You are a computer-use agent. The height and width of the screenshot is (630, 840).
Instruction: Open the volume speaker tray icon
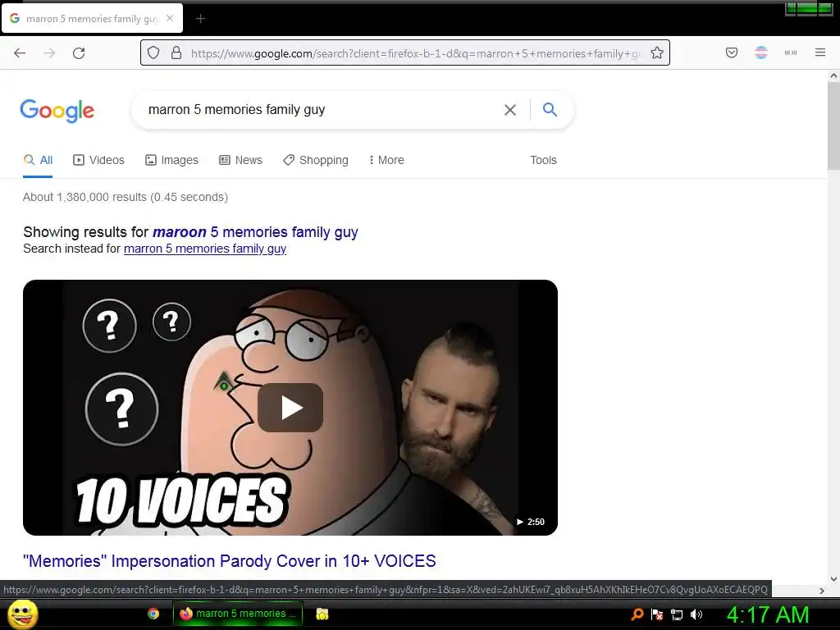[696, 614]
